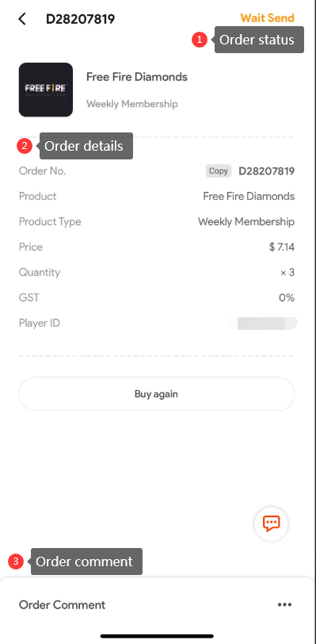Click the D28207819 title in header

(x=81, y=19)
